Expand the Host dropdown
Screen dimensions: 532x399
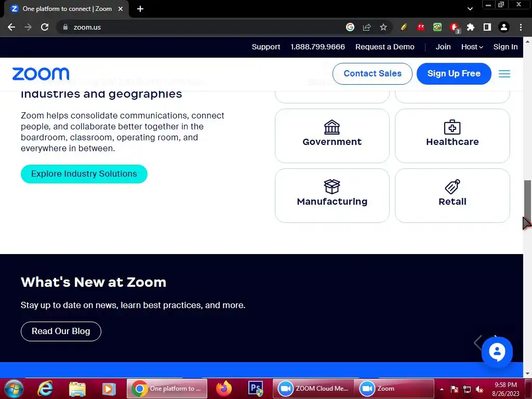tap(472, 47)
